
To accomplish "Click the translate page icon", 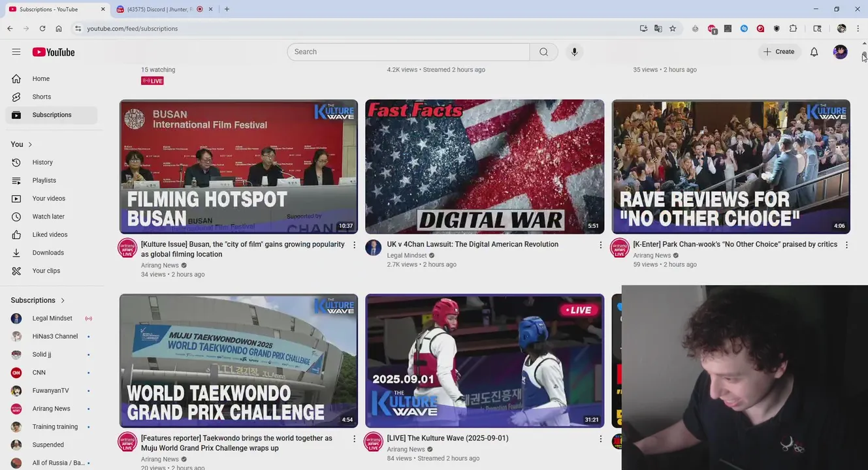I will coord(658,29).
